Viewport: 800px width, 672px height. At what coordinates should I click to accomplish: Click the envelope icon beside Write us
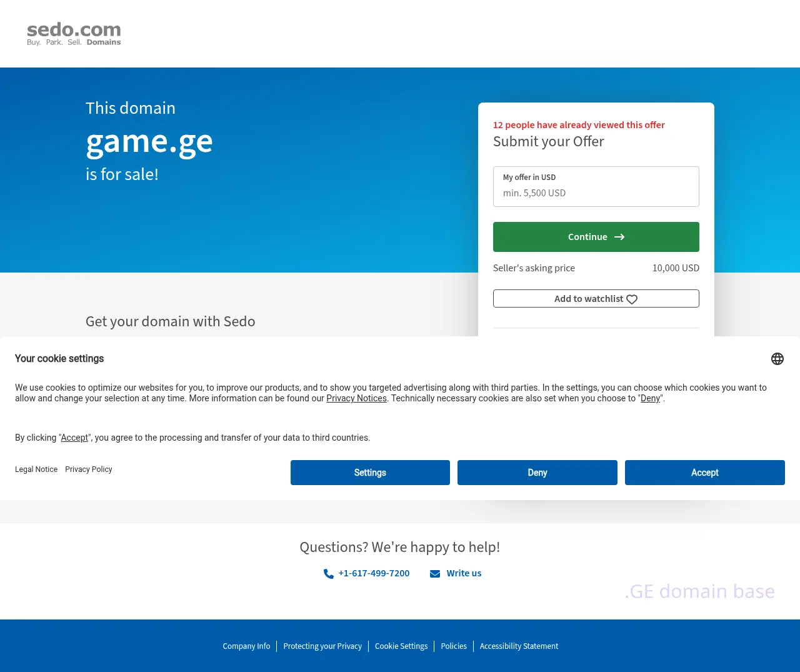435,574
